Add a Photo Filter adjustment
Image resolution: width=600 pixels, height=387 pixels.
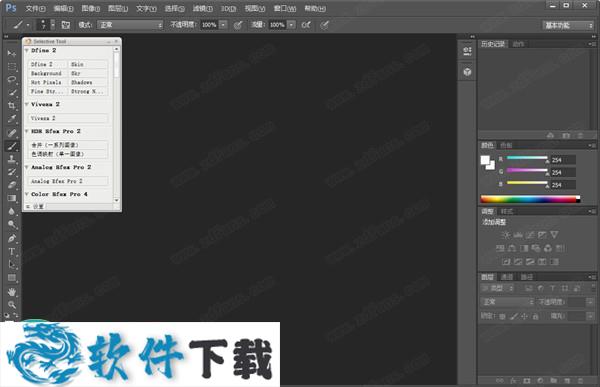[x=536, y=248]
